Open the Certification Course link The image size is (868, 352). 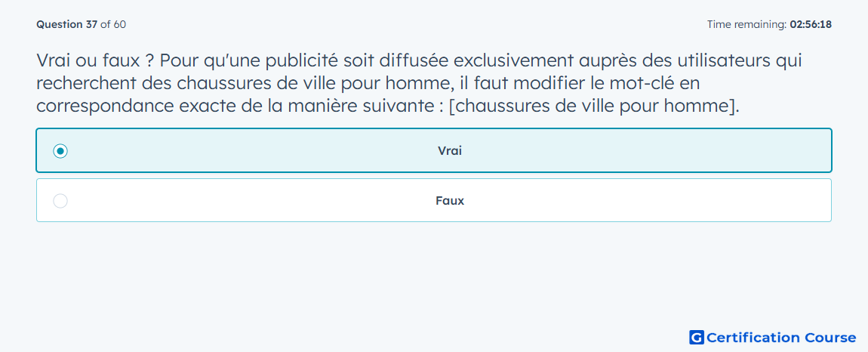pyautogui.click(x=773, y=338)
